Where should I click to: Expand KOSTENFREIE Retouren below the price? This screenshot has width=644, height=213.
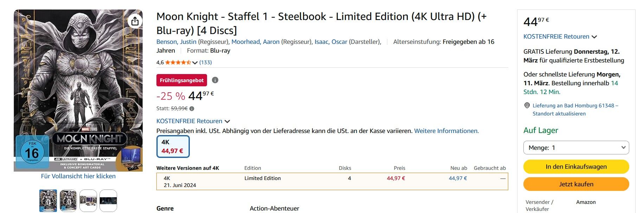click(x=193, y=121)
